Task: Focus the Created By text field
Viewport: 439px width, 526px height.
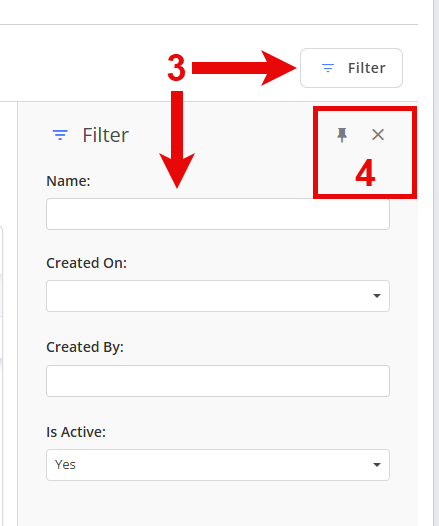Action: [x=218, y=381]
